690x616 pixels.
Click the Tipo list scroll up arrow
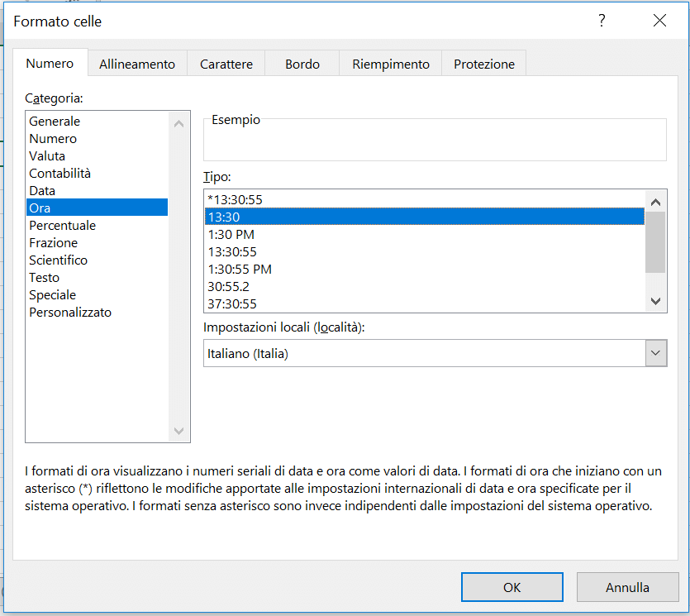(x=655, y=202)
